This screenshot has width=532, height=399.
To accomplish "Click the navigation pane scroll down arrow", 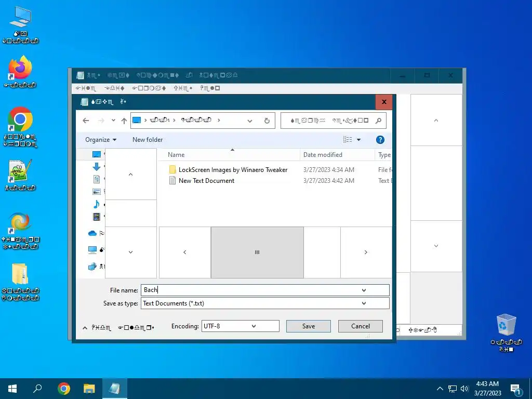I will [x=130, y=252].
